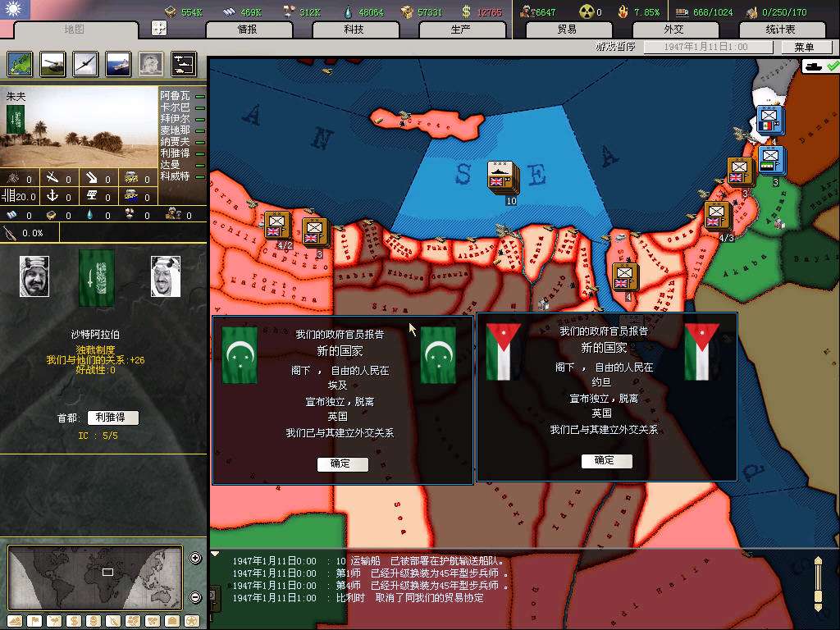Select the British army counter labeled 4/2
Screen dimensions: 840x630
click(x=277, y=226)
